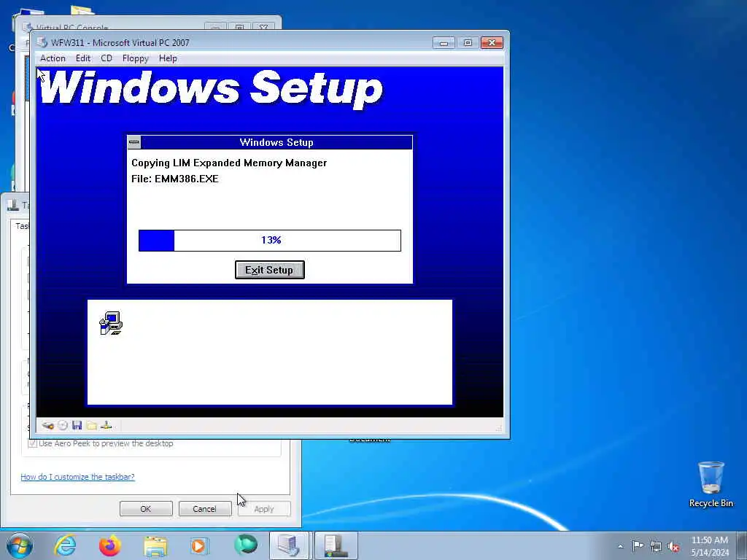Open the Help menu in Virtual PC

pyautogui.click(x=168, y=58)
